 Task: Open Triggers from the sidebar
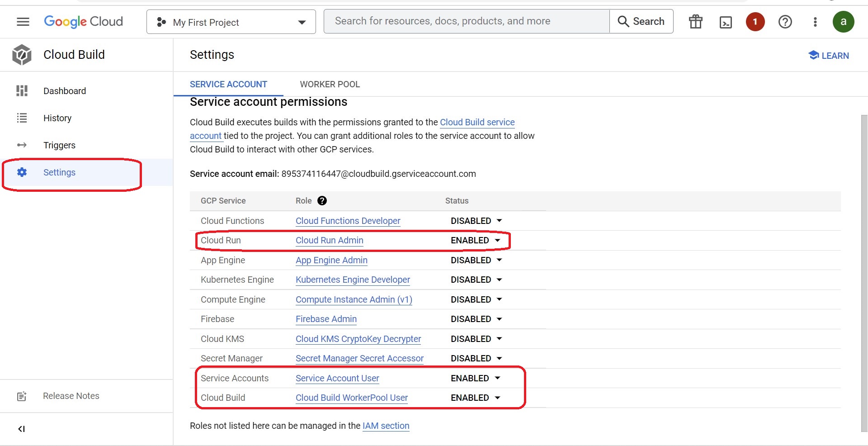59,145
